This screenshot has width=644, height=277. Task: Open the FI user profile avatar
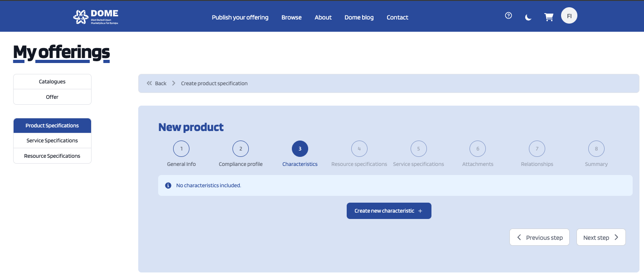coord(569,16)
